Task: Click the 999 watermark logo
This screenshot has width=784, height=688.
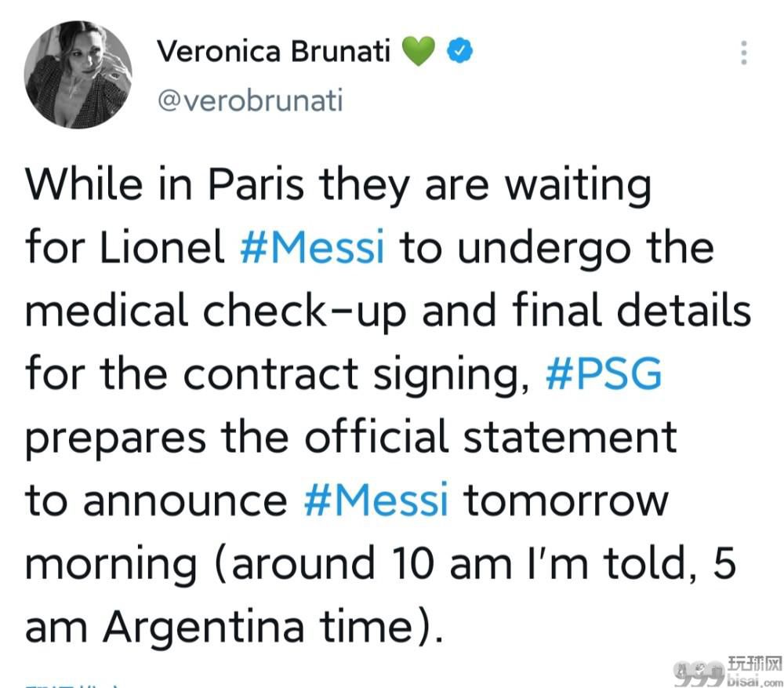Action: (x=699, y=674)
